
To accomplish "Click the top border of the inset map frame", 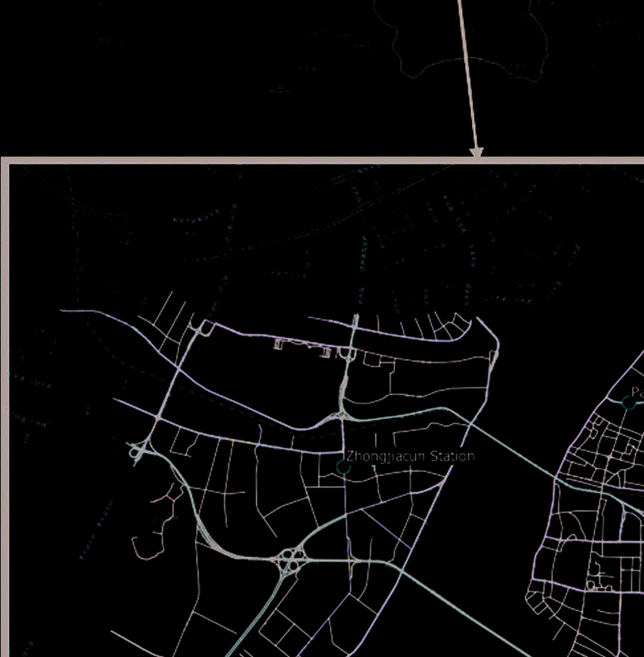I will tap(224, 161).
